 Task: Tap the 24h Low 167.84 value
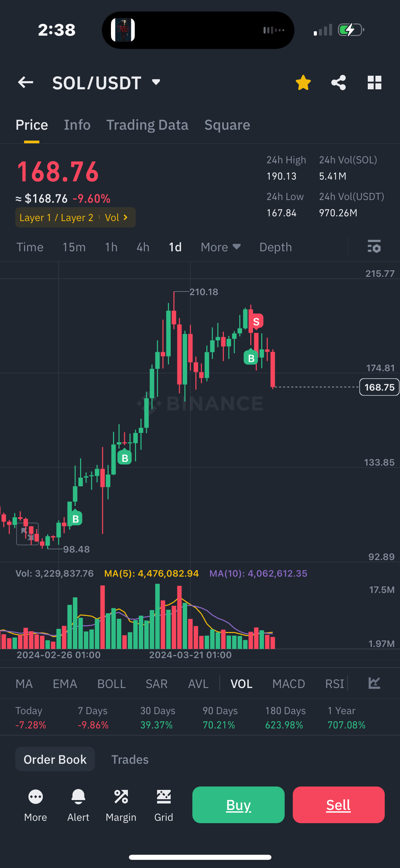[282, 213]
